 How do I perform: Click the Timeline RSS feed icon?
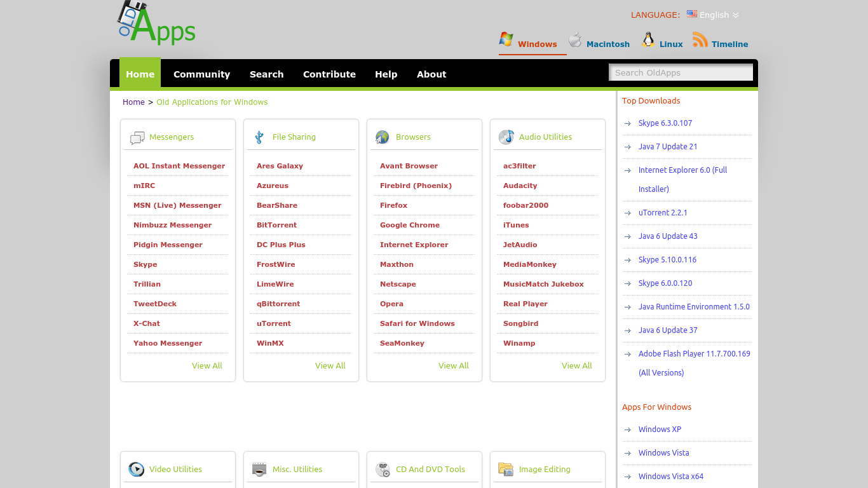pyautogui.click(x=700, y=39)
